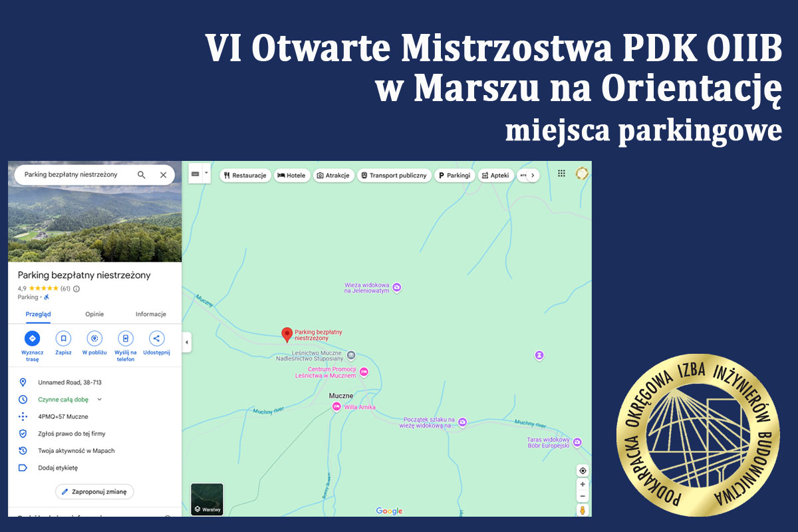798x532 pixels.
Task: Select the Parkingi filter chip
Action: (x=454, y=176)
